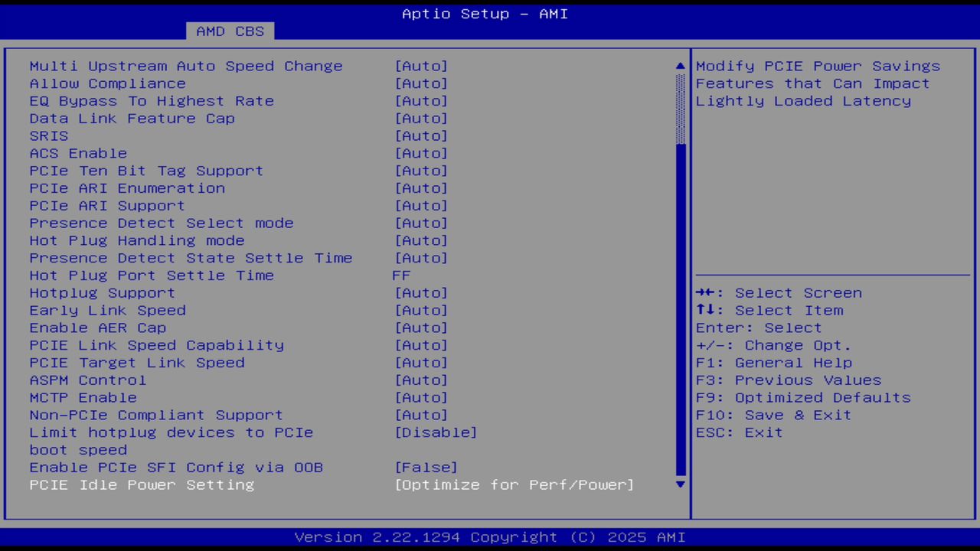
Task: Open Hot Plug Handling mode value
Action: [x=421, y=240]
